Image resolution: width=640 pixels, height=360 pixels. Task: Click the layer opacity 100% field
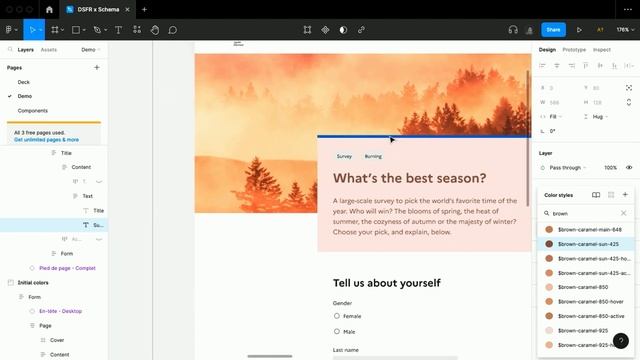coord(610,168)
